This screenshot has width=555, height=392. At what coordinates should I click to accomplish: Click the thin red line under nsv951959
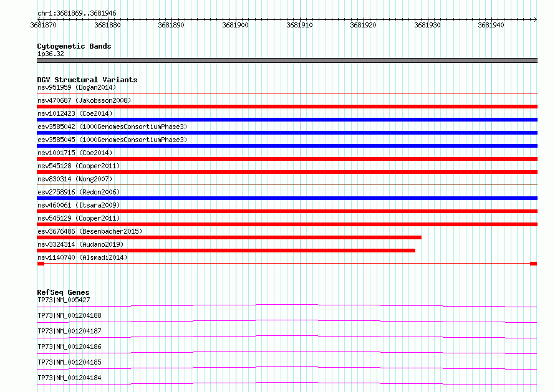(287, 93)
